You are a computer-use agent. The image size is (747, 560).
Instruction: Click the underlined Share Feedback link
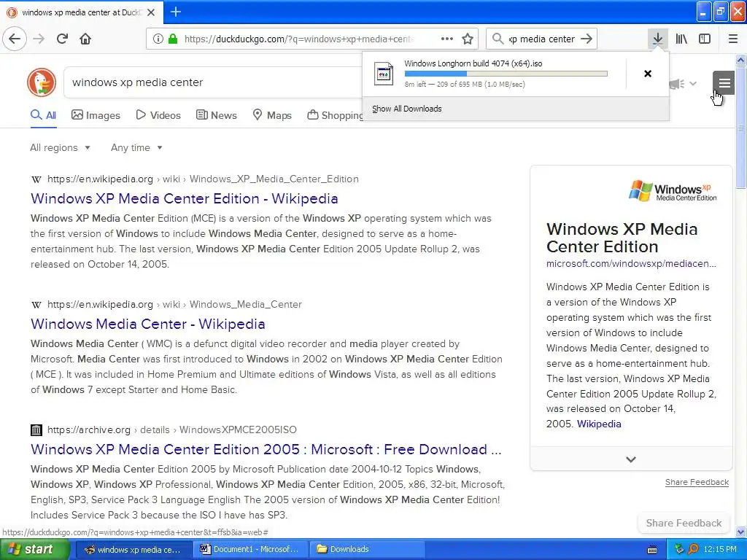tap(697, 483)
